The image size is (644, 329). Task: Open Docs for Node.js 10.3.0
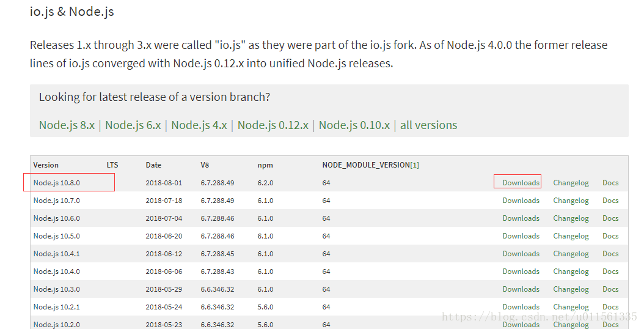pos(610,289)
